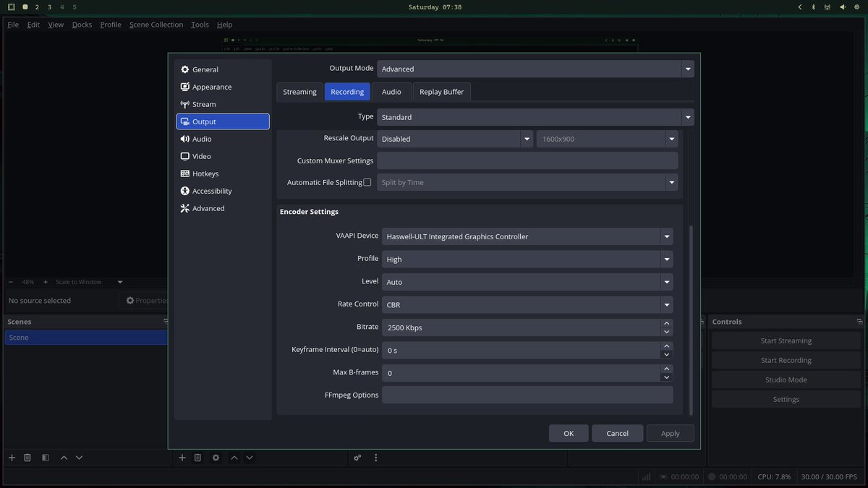Remove source with Sources trash icon
The height and width of the screenshot is (488, 868).
(197, 458)
